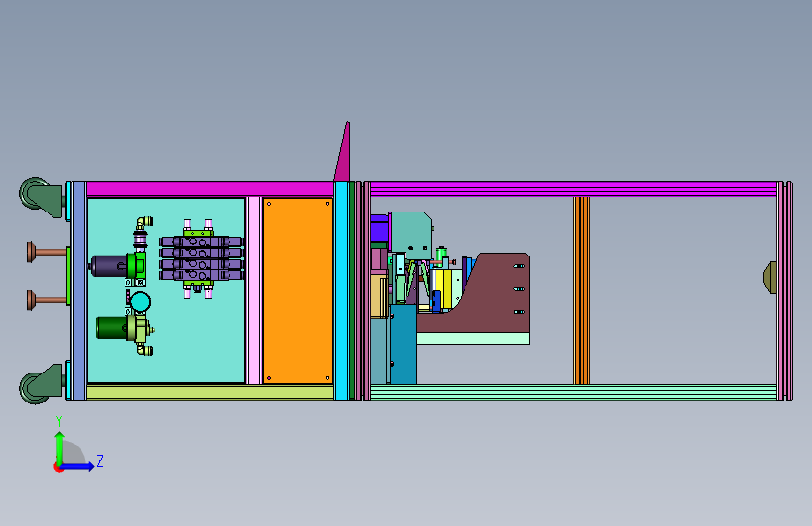Image resolution: width=812 pixels, height=526 pixels.
Task: Click the magenta top rail of left cabinet
Action: coord(210,189)
